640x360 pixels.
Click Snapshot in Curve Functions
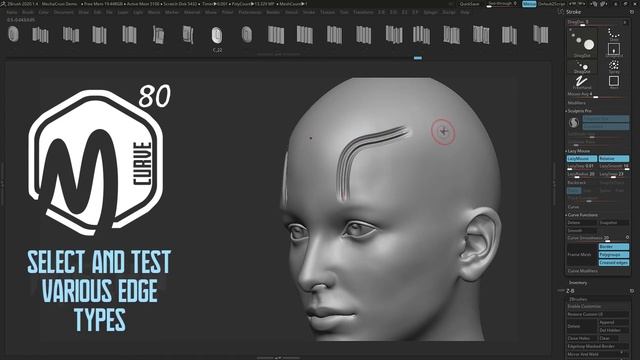[614, 222]
